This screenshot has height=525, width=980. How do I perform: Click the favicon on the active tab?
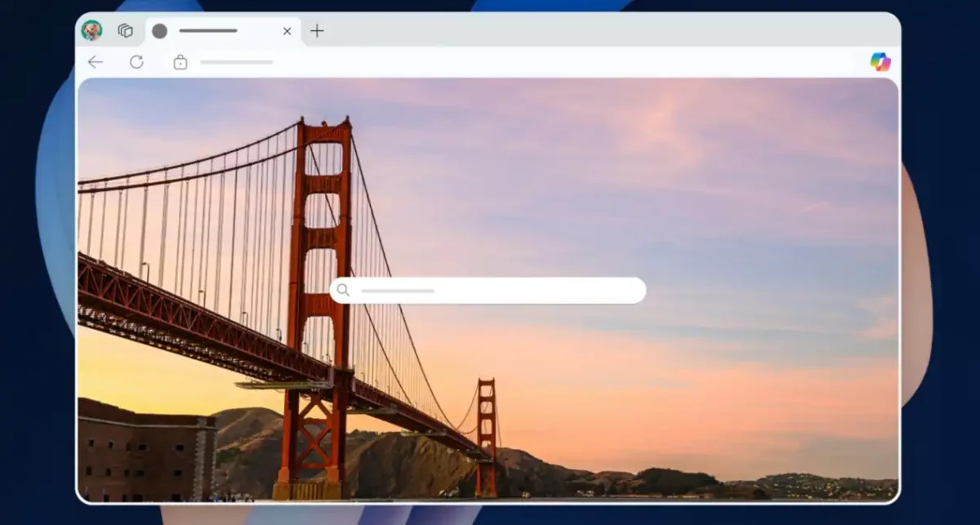(x=159, y=30)
